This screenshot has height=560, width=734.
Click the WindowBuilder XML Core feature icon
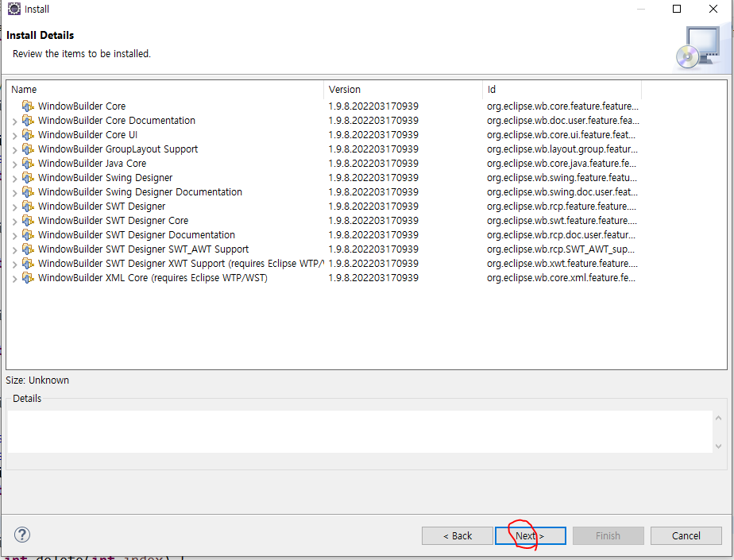(x=28, y=278)
